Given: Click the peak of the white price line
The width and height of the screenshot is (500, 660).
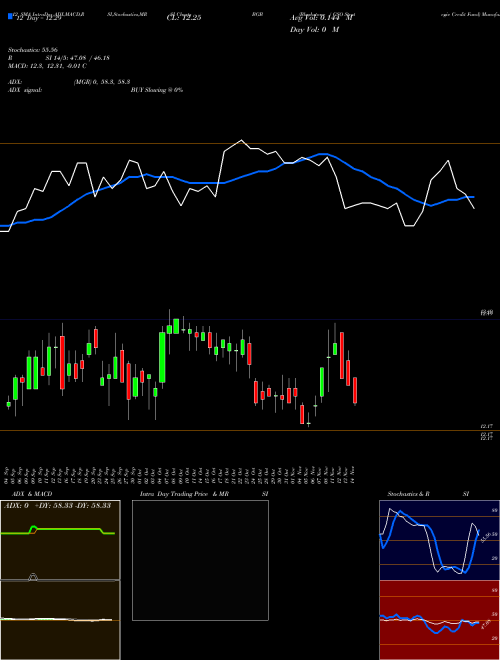Looking at the screenshot, I should (241, 140).
